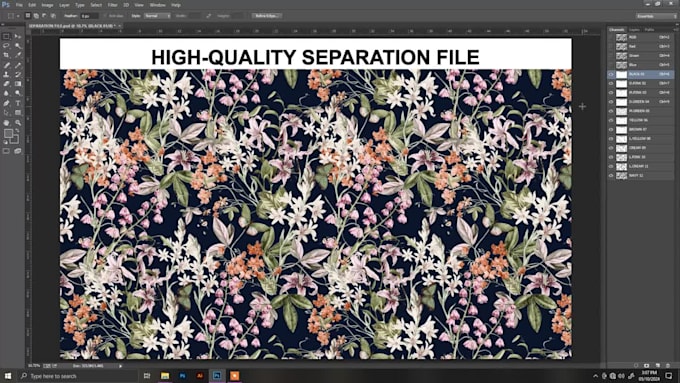Open the status bar info arrow menu
This screenshot has width=680, height=383.
point(121,366)
